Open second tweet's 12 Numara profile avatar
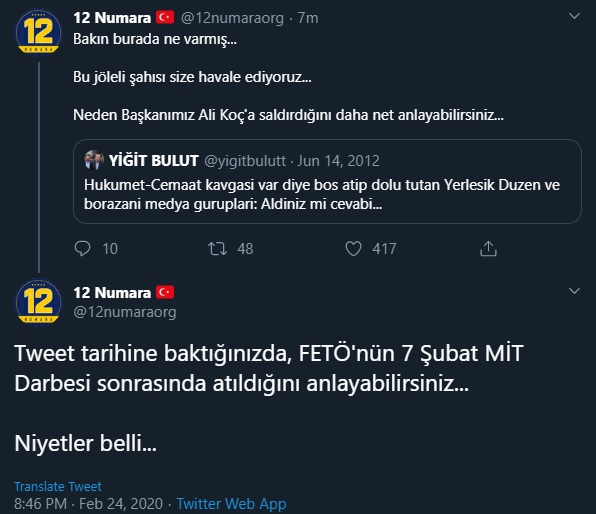Image resolution: width=596 pixels, height=514 pixels. click(38, 302)
